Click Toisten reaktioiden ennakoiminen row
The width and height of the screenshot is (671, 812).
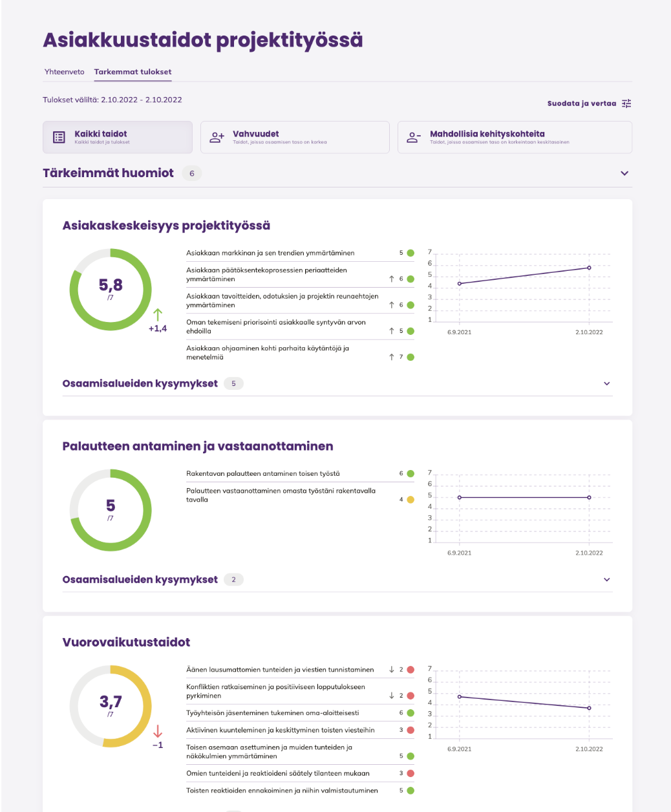pyautogui.click(x=300, y=790)
